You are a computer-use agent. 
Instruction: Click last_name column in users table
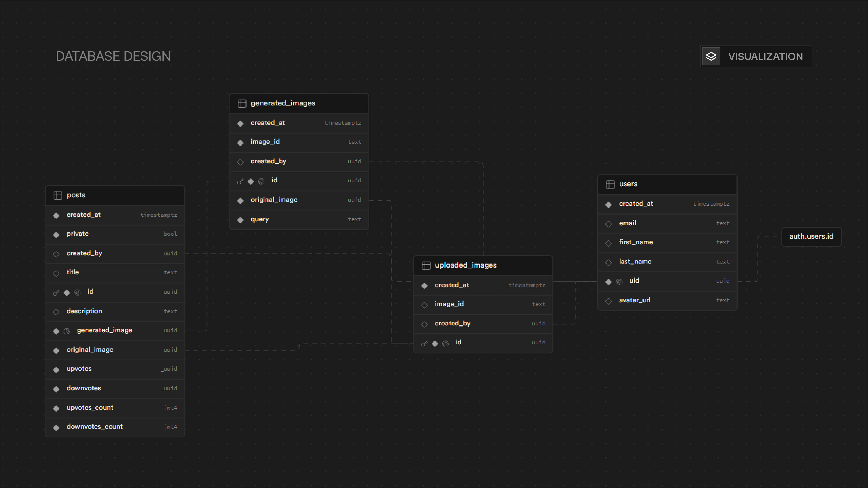pyautogui.click(x=667, y=262)
